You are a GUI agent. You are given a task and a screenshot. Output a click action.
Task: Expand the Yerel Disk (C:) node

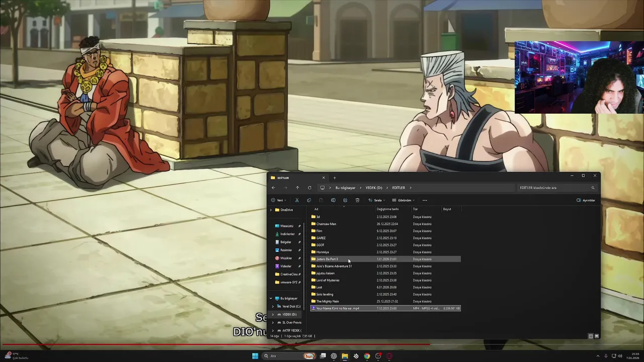pyautogui.click(x=273, y=306)
